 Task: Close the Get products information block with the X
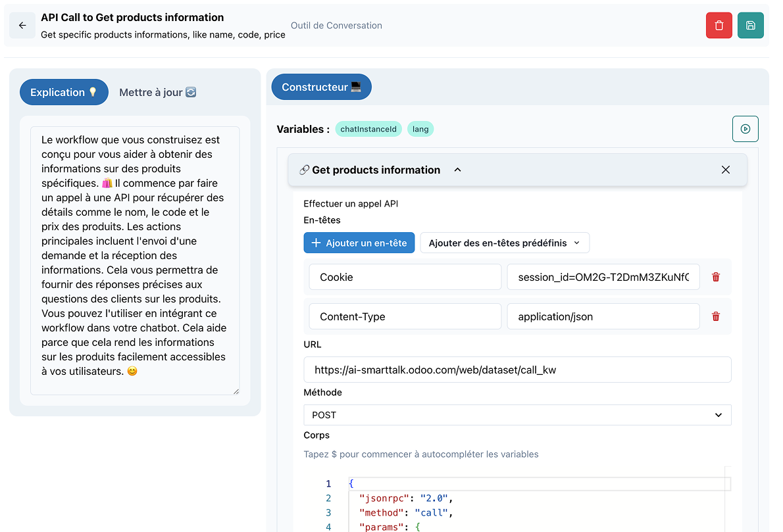(726, 169)
